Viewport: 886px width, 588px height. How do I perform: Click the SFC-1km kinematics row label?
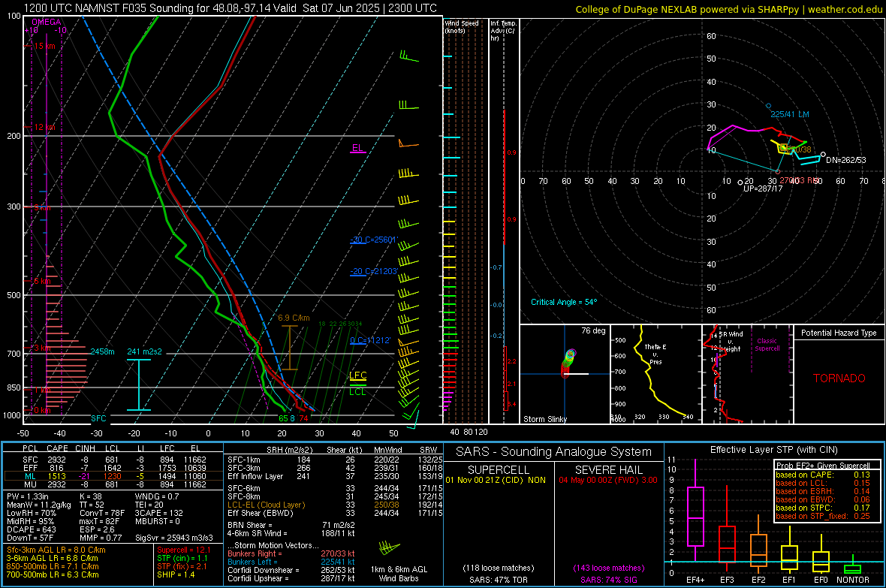pos(243,460)
